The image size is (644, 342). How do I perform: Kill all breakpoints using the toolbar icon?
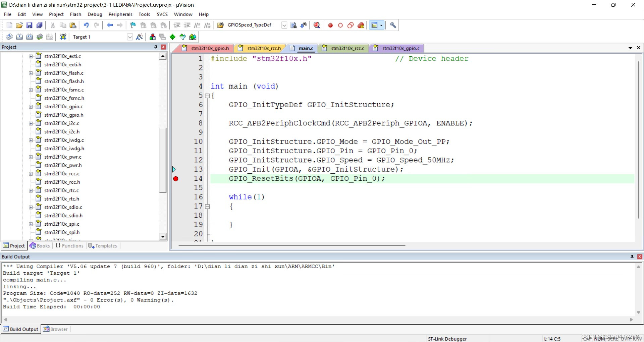click(x=361, y=25)
